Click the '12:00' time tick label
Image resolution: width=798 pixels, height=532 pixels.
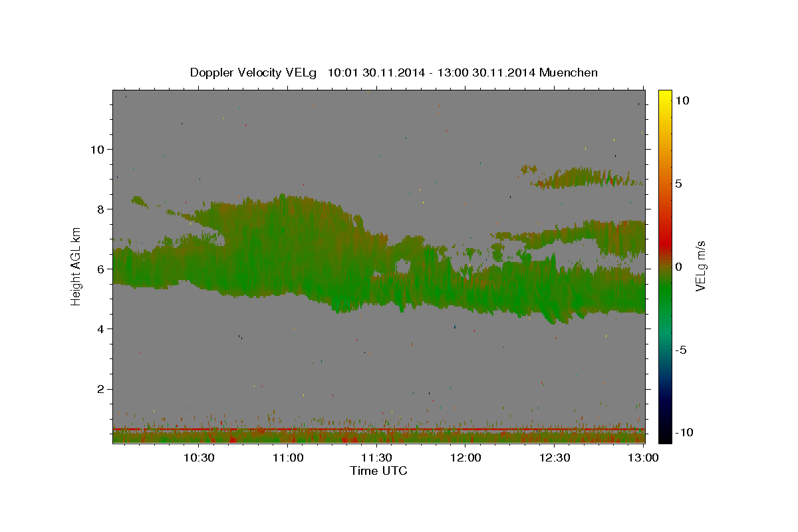pyautogui.click(x=465, y=458)
